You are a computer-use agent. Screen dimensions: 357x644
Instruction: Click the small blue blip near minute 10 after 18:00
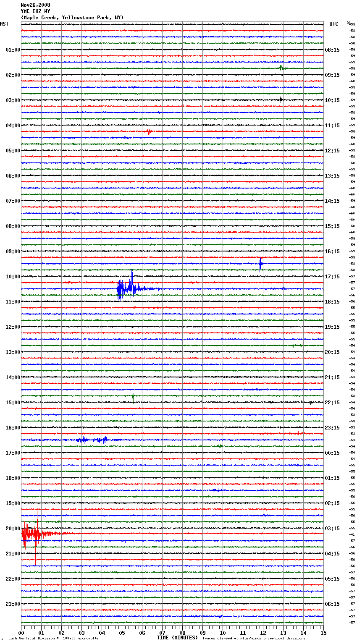point(217,490)
